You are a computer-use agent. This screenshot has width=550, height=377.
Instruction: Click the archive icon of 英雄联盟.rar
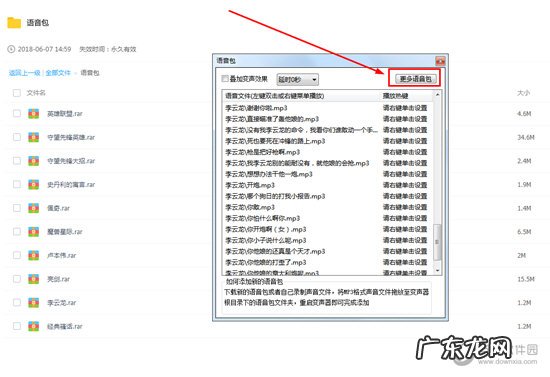[x=33, y=114]
